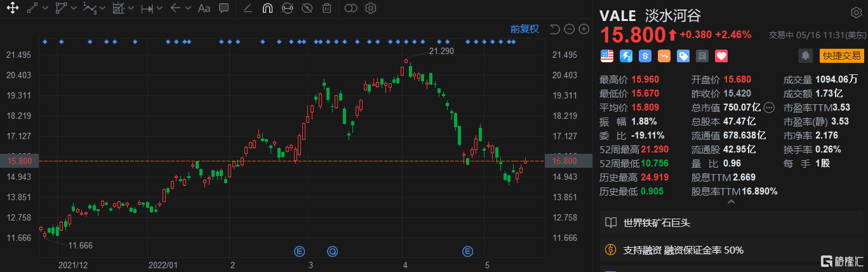Toggle hide drawings eye icon
The width and height of the screenshot is (868, 272).
[307, 8]
